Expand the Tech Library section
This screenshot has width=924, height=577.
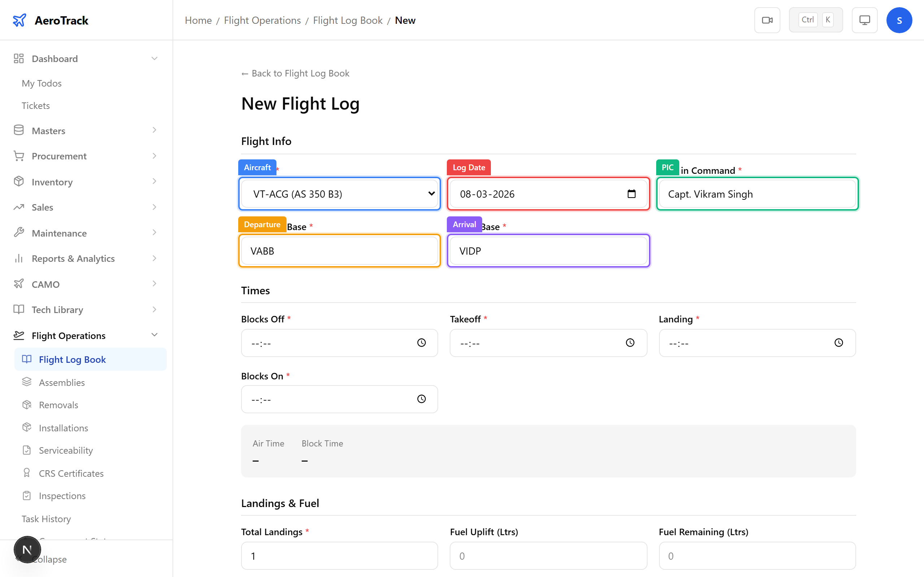point(154,309)
